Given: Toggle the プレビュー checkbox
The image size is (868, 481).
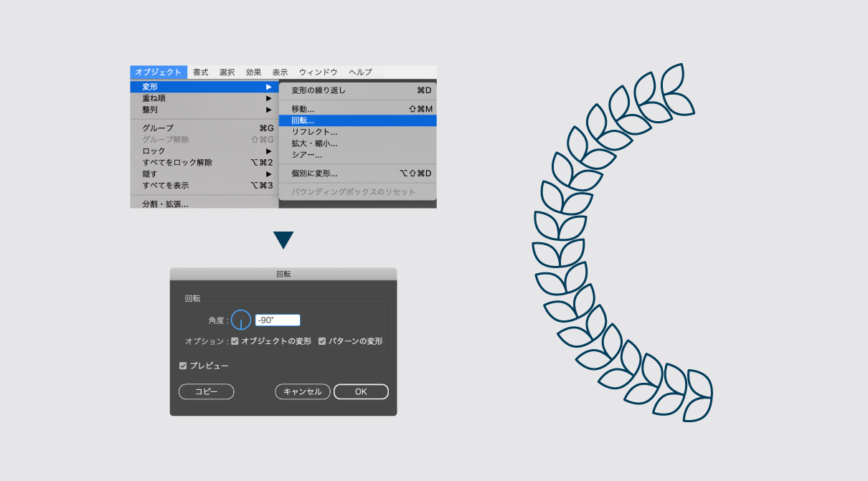Looking at the screenshot, I should point(183,366).
